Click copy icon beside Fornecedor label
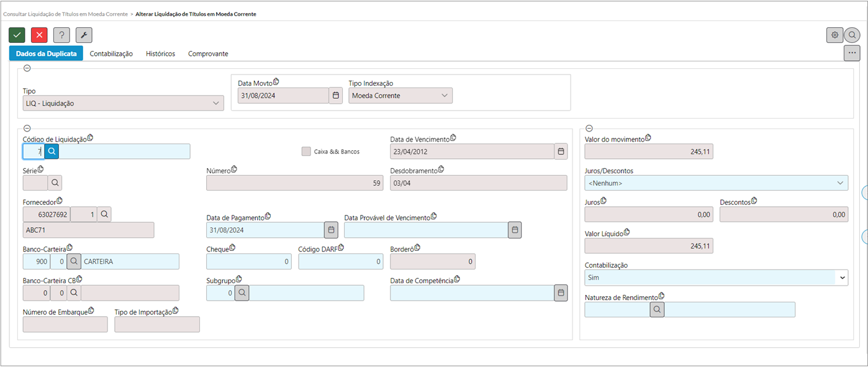 tap(60, 201)
